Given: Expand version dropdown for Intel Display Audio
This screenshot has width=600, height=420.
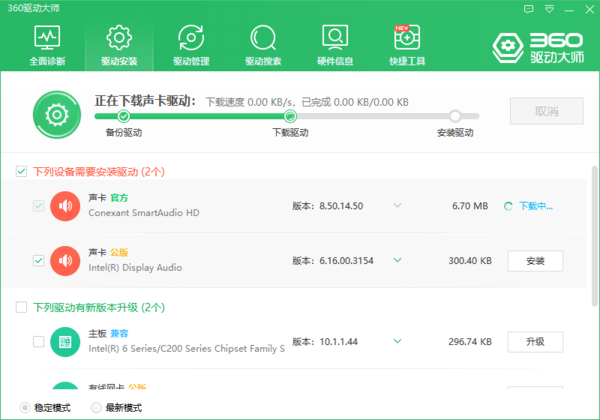Looking at the screenshot, I should (x=397, y=260).
